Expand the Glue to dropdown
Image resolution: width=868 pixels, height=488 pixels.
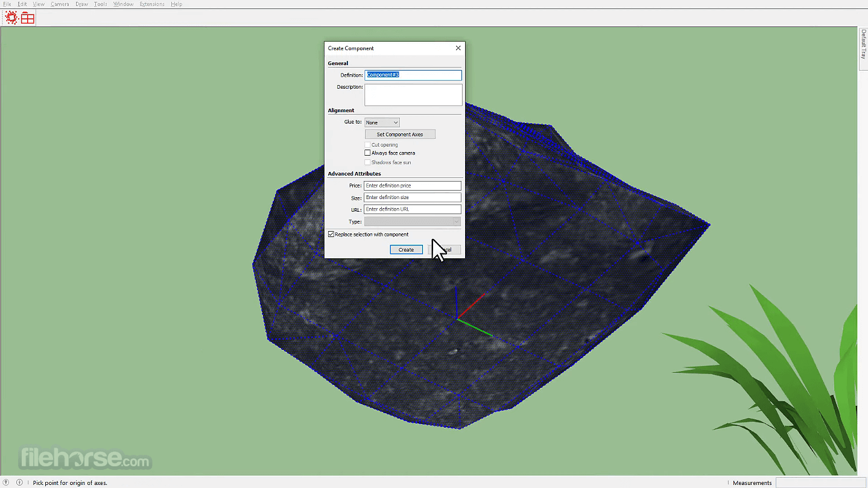[x=382, y=122]
